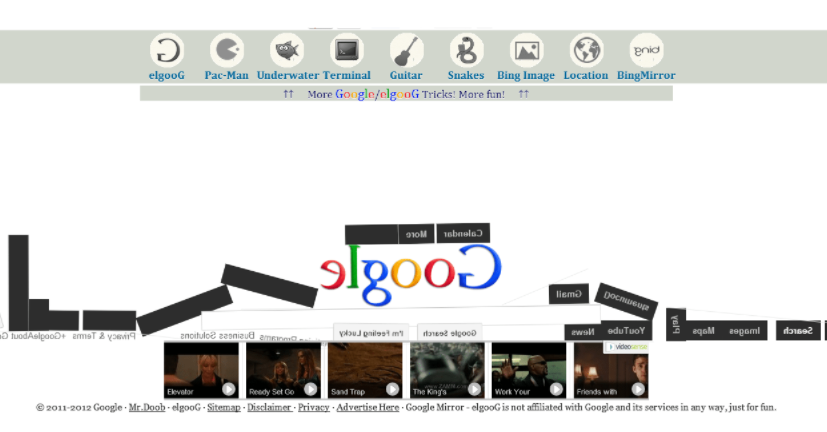Play the Elevator video thumbnail
The image size is (827, 432).
201,370
